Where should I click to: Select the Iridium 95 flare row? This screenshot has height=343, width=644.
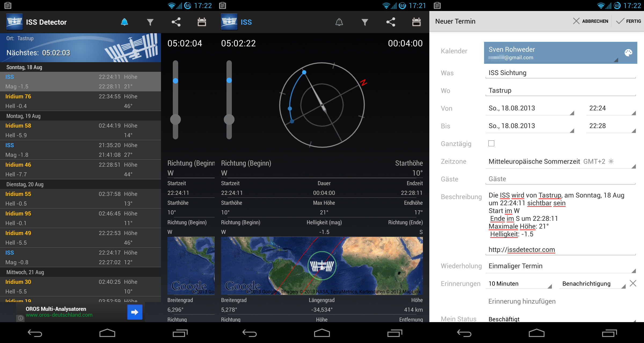point(80,218)
